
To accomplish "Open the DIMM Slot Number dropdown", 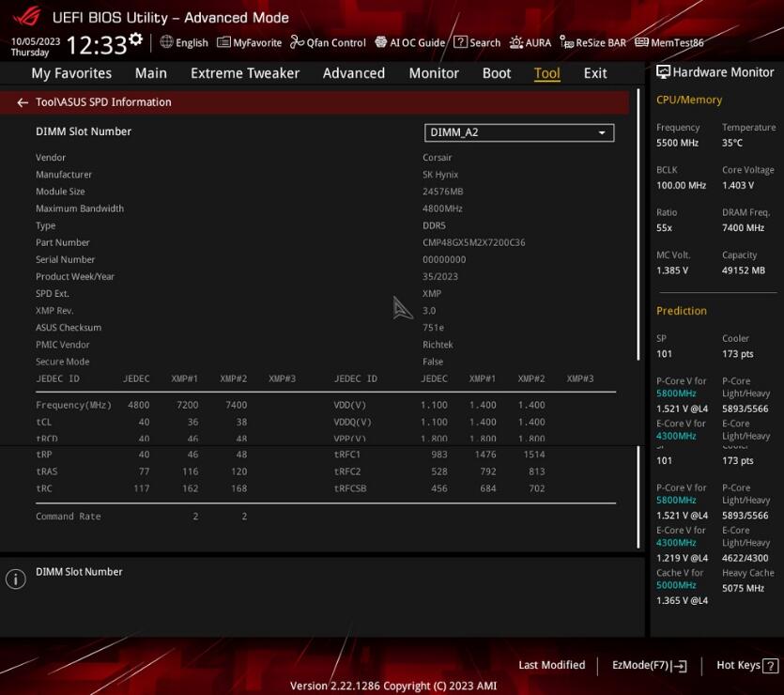I will click(519, 132).
